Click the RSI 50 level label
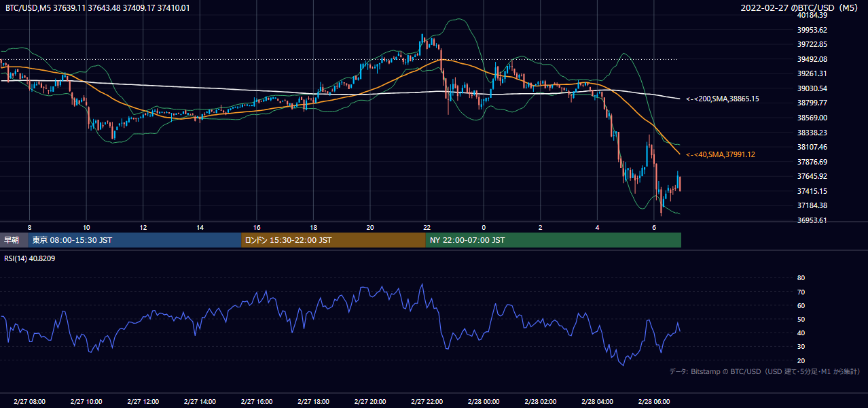 (x=801, y=319)
